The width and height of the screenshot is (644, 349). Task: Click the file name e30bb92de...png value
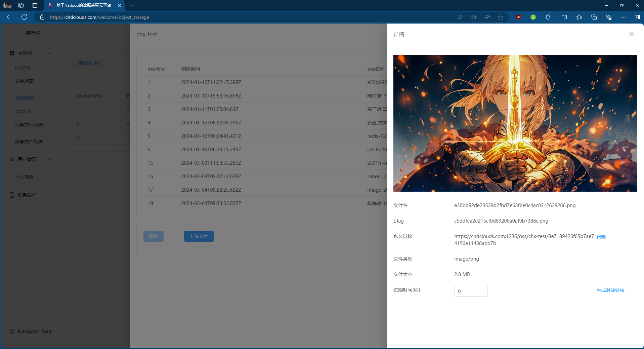[515, 205]
